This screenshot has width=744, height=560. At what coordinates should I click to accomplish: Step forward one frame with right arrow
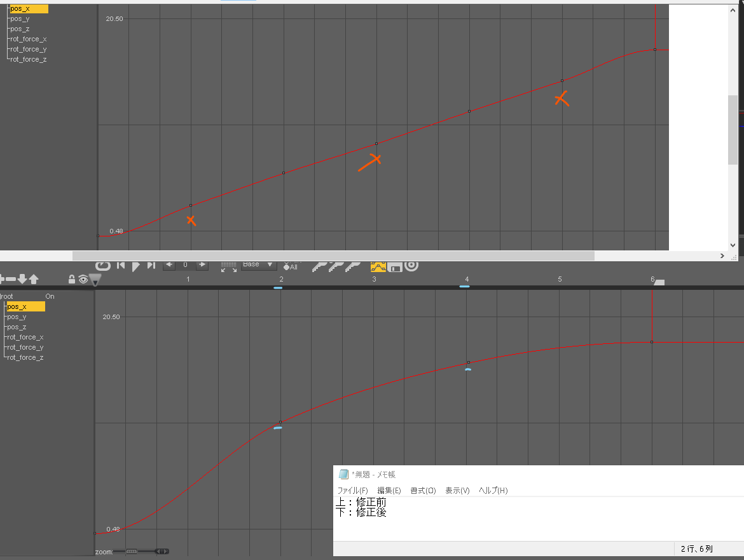(x=202, y=264)
